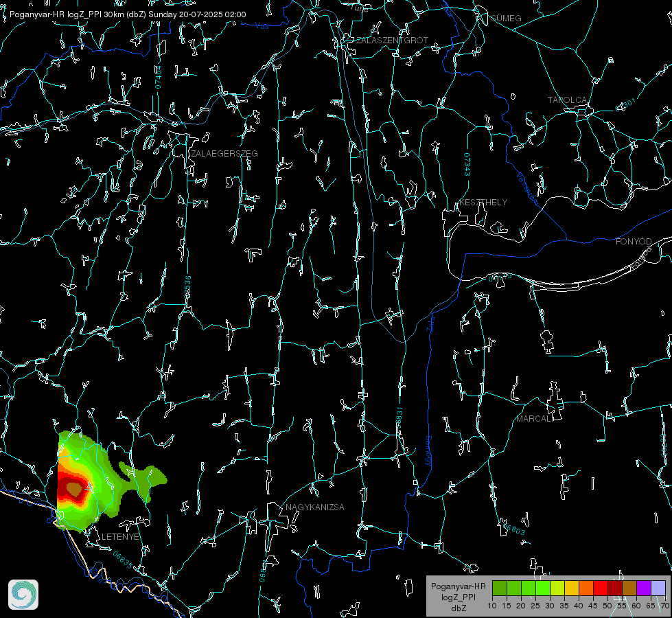Click the brown radar echo core near Letenye

(75, 490)
